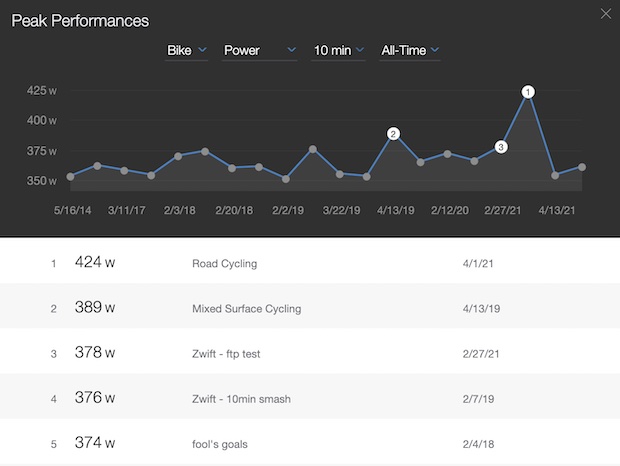This screenshot has height=466, width=620.
Task: Open the Zwift - ftp test activity
Action: (230, 353)
